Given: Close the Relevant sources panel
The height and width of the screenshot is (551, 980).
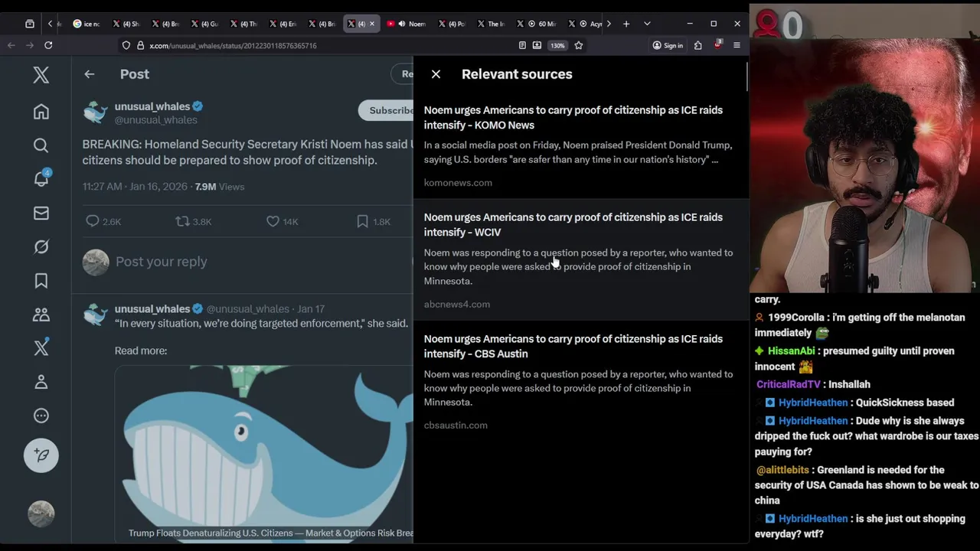Looking at the screenshot, I should [x=436, y=74].
